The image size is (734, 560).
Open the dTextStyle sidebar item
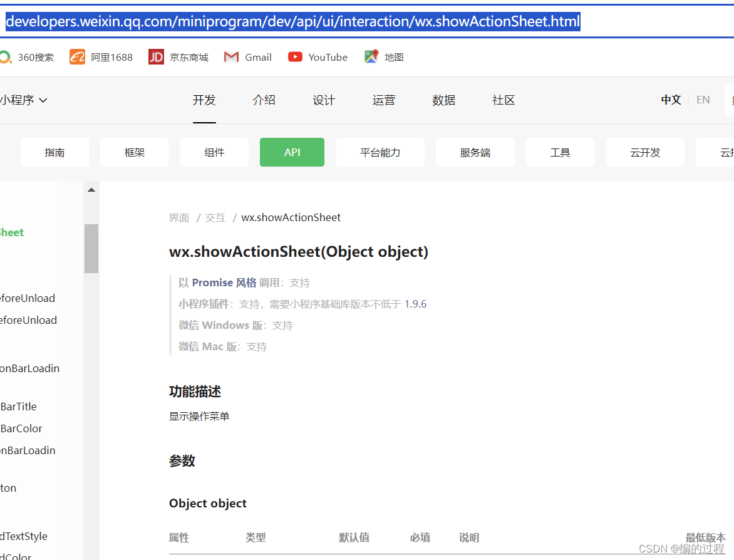click(24, 536)
